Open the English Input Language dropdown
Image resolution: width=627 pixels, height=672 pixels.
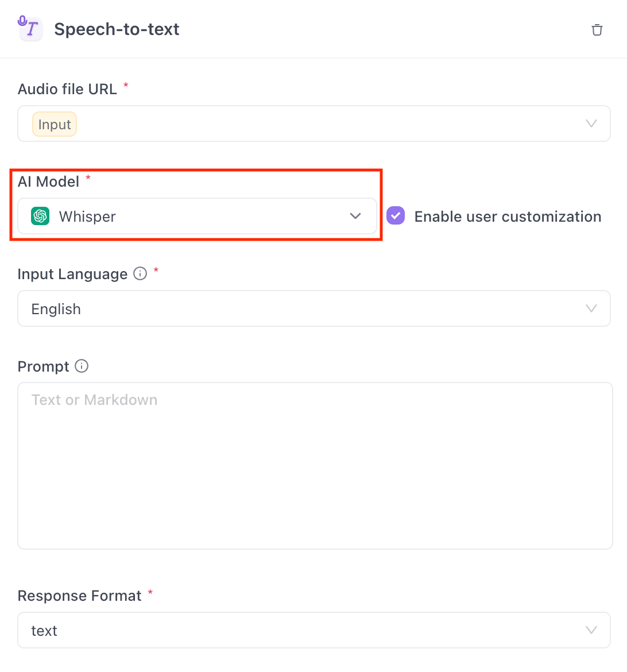pos(314,308)
